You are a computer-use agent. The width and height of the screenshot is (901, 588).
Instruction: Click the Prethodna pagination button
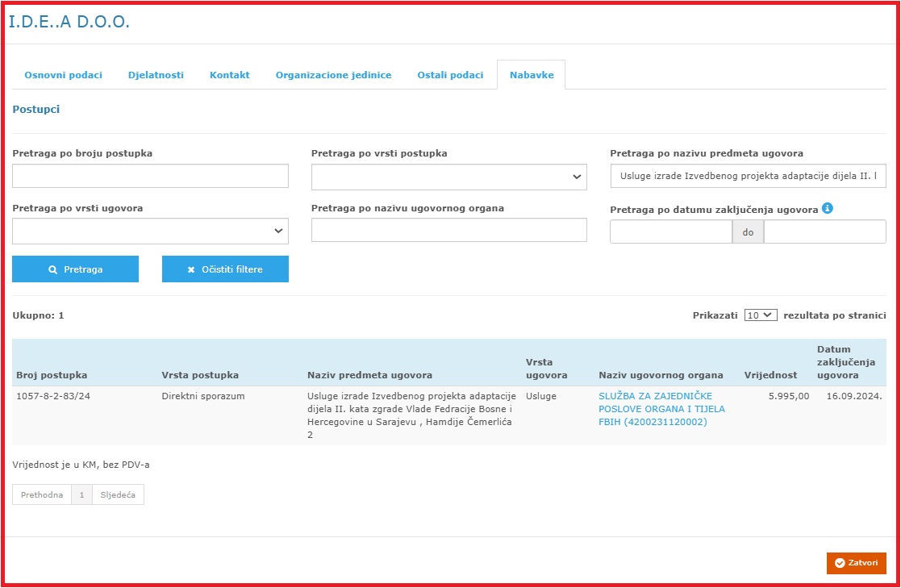coord(42,494)
